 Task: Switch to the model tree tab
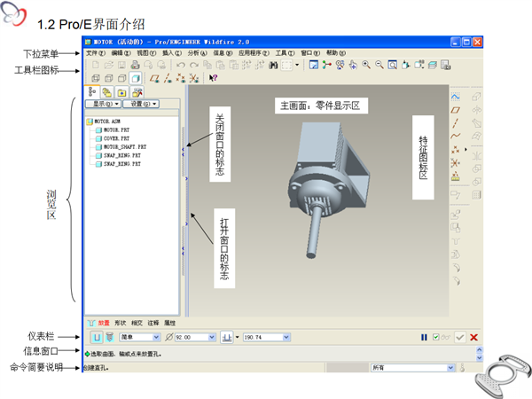(x=92, y=92)
